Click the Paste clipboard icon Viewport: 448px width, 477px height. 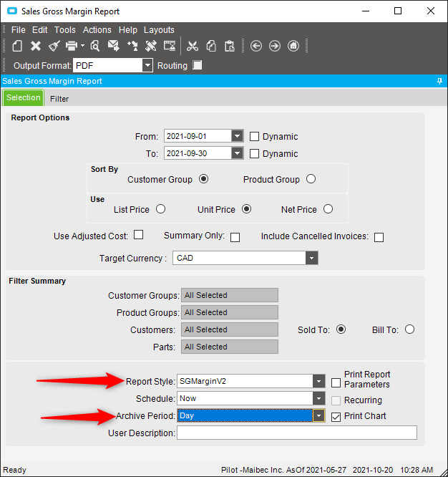230,46
